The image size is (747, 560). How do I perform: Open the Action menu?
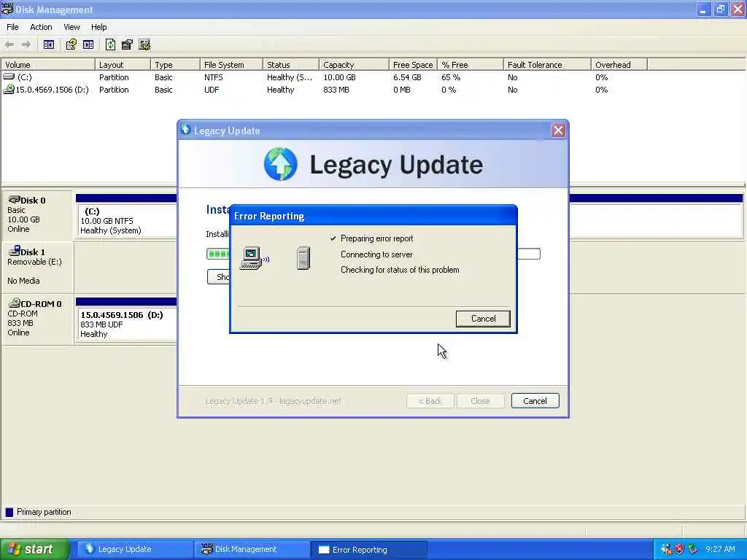click(41, 27)
